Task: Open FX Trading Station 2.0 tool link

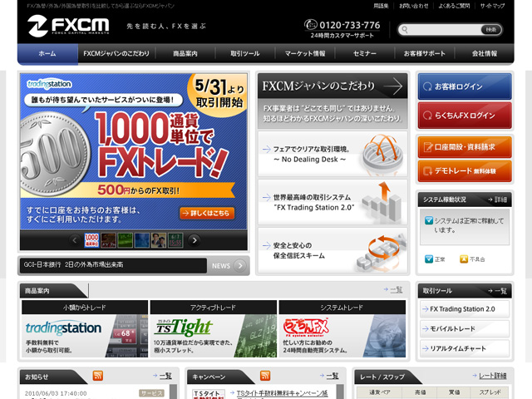Action: [464, 309]
